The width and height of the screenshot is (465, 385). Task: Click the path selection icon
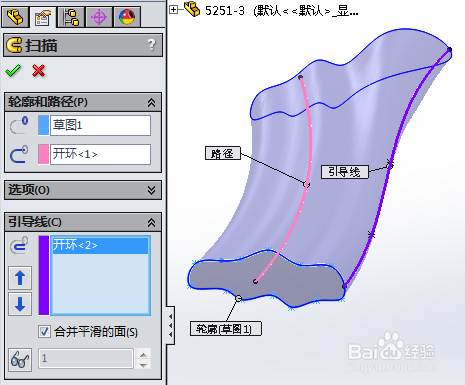pyautogui.click(x=19, y=154)
